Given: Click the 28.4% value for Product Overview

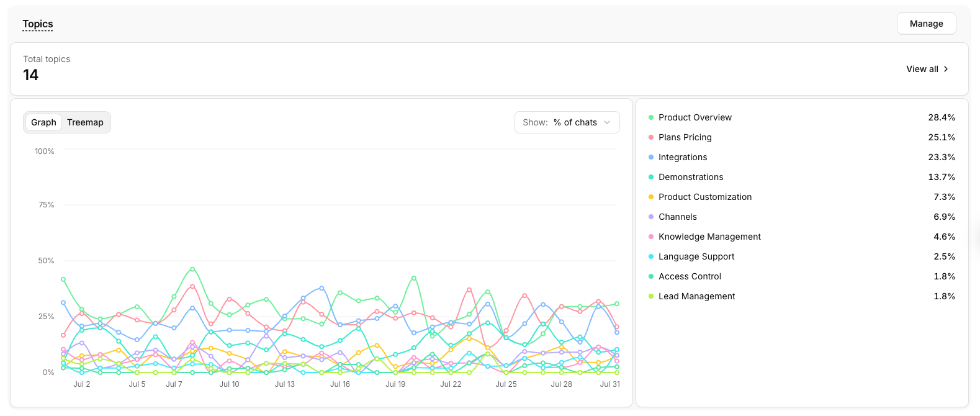Looking at the screenshot, I should (942, 117).
